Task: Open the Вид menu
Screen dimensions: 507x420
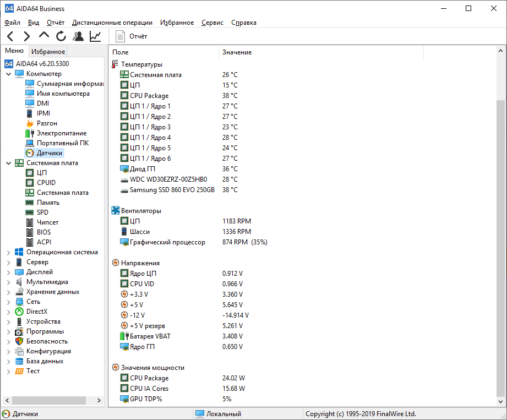Action: pyautogui.click(x=33, y=23)
